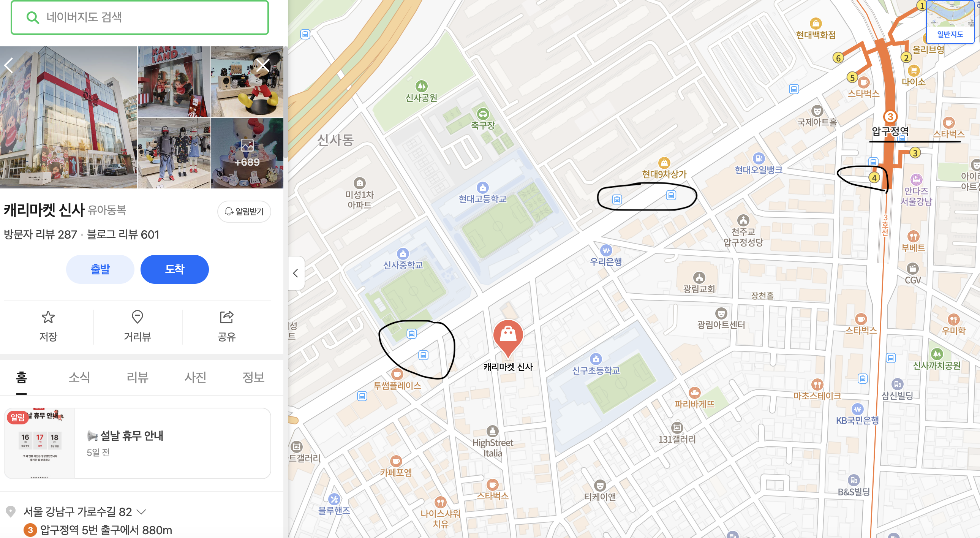The image size is (980, 538).
Task: Click the green search magnifier icon
Action: [x=33, y=17]
